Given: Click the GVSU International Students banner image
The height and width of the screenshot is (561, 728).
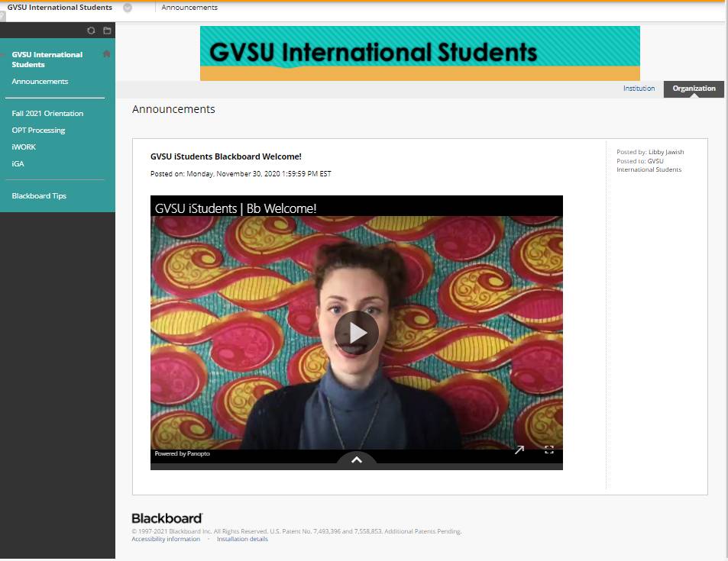Looking at the screenshot, I should [x=419, y=53].
